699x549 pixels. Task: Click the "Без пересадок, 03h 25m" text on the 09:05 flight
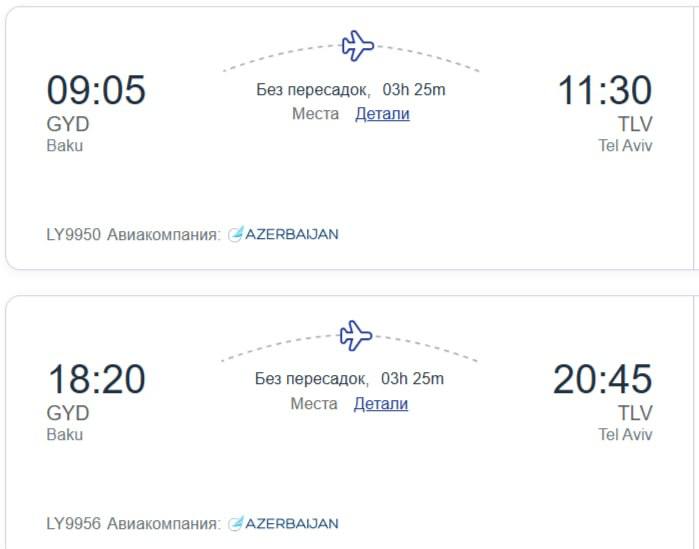350,89
